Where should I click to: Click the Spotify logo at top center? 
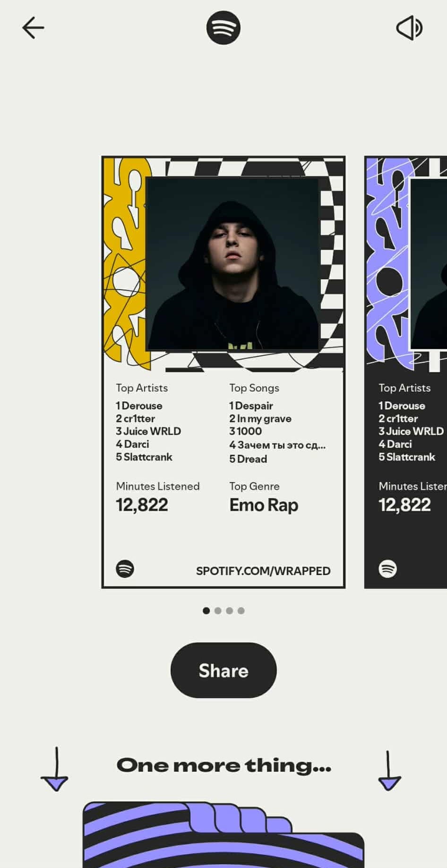click(x=223, y=28)
